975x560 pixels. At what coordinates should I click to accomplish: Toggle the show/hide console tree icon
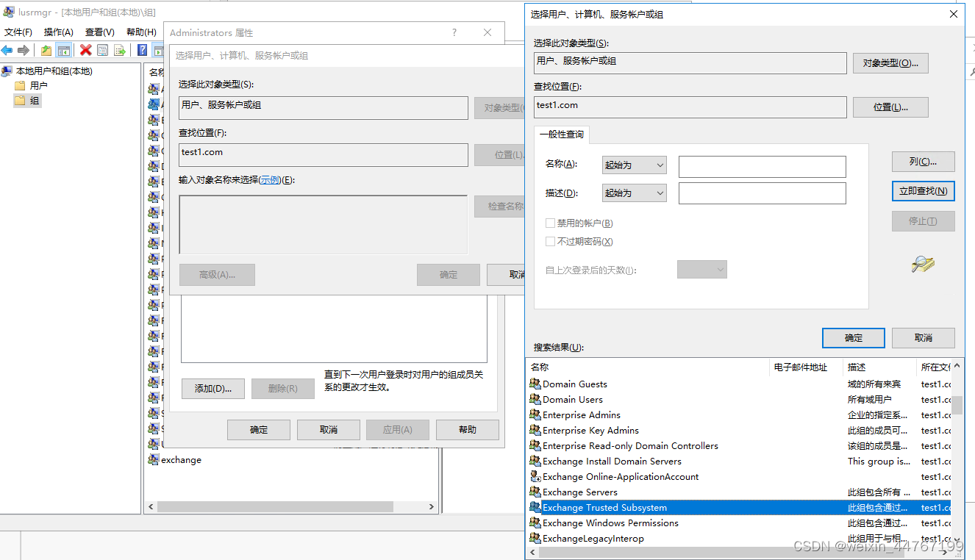click(x=64, y=50)
